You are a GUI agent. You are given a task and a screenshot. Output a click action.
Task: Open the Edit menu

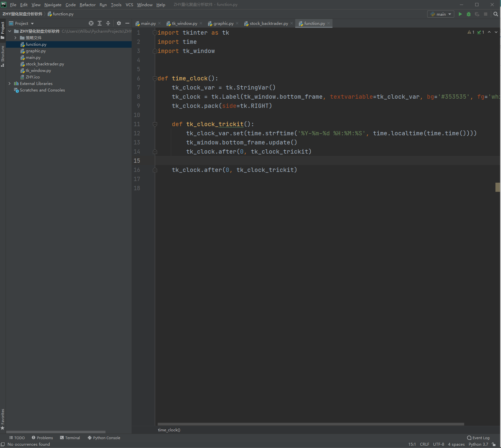(x=24, y=5)
